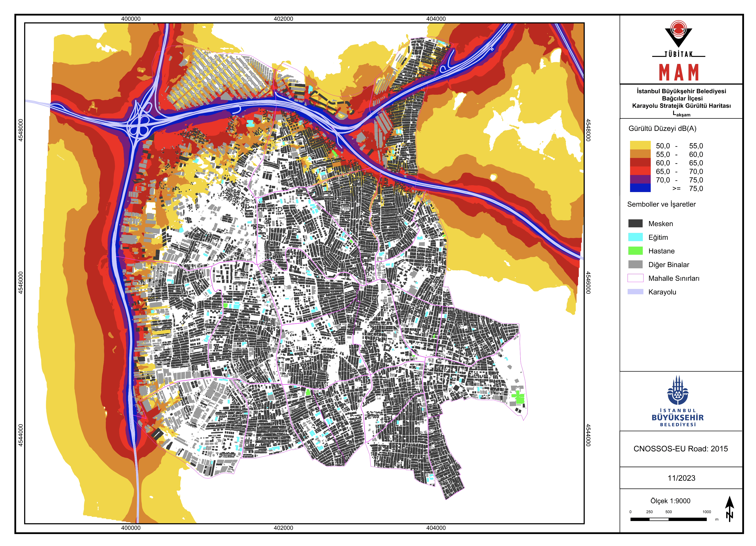Click the scale bar's 1000 tick label
This screenshot has height=546, width=756.
click(707, 512)
